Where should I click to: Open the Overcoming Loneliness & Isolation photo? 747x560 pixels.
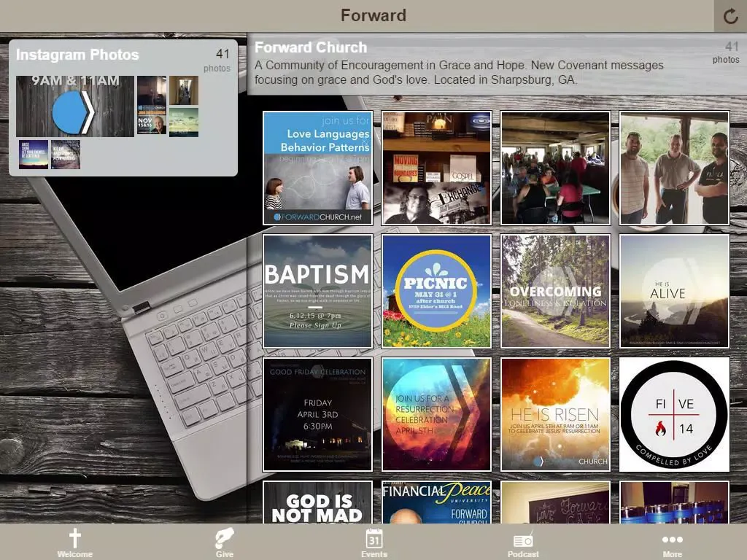[555, 292]
